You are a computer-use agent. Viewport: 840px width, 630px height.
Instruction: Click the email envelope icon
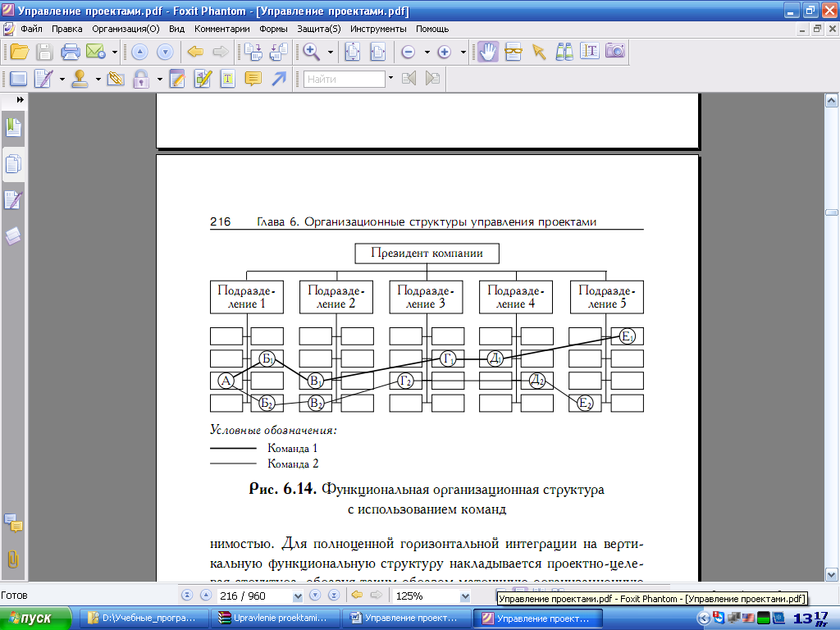96,52
